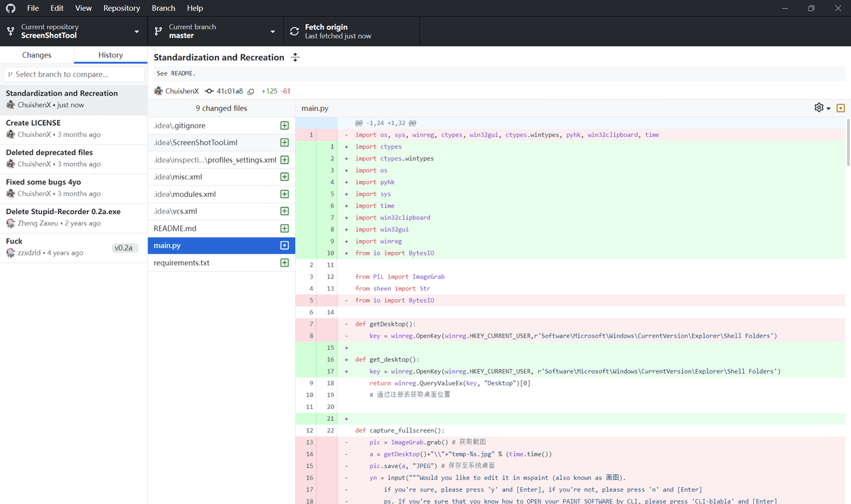Click the added icon for requirements.txt
Screen dimensions: 851x504
pyautogui.click(x=285, y=263)
